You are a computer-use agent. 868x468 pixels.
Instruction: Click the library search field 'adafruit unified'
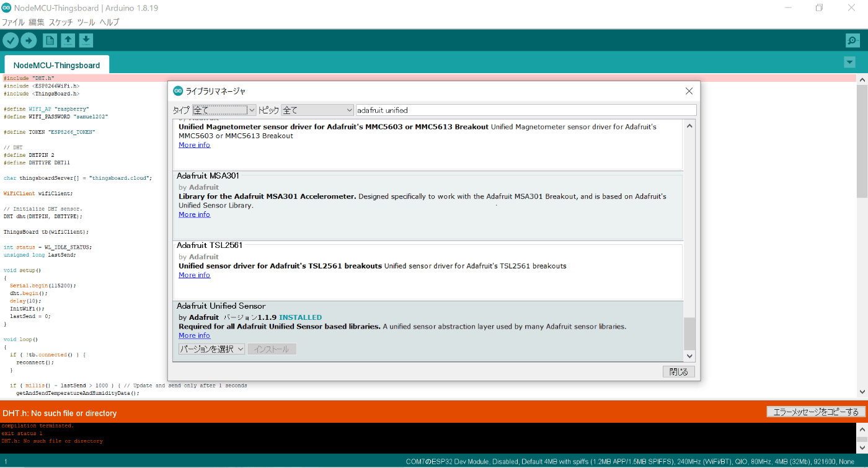(x=526, y=110)
